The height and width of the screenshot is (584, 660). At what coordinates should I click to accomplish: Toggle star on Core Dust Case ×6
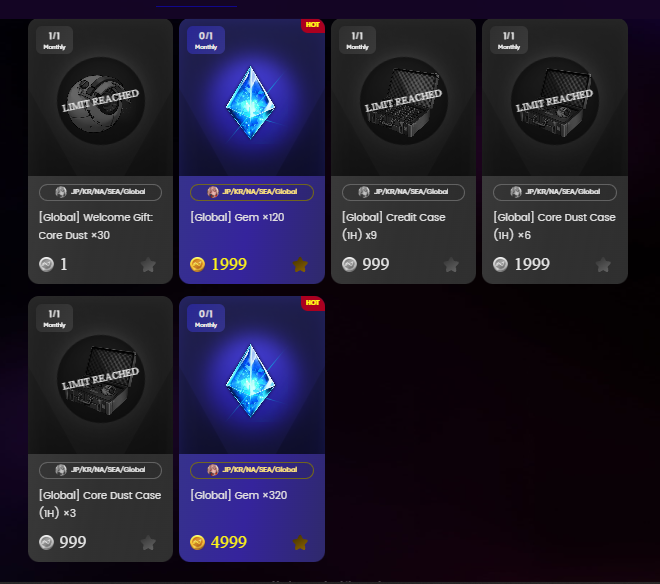pos(603,265)
